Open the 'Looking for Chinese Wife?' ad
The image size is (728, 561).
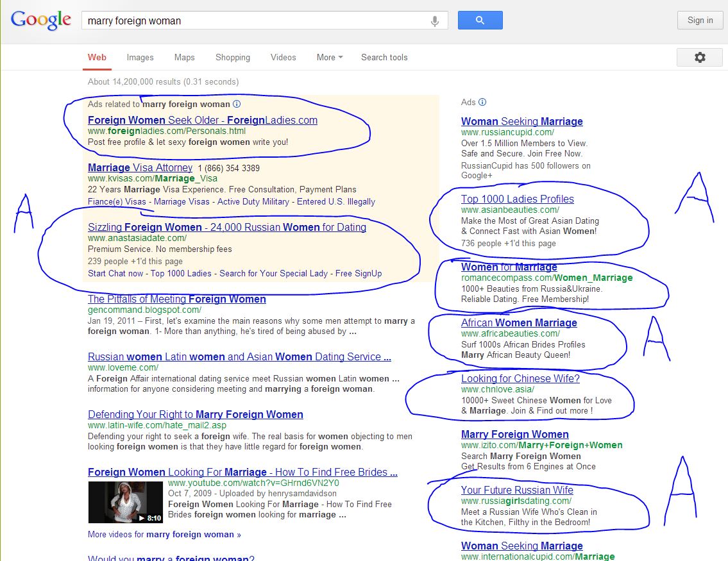point(520,379)
